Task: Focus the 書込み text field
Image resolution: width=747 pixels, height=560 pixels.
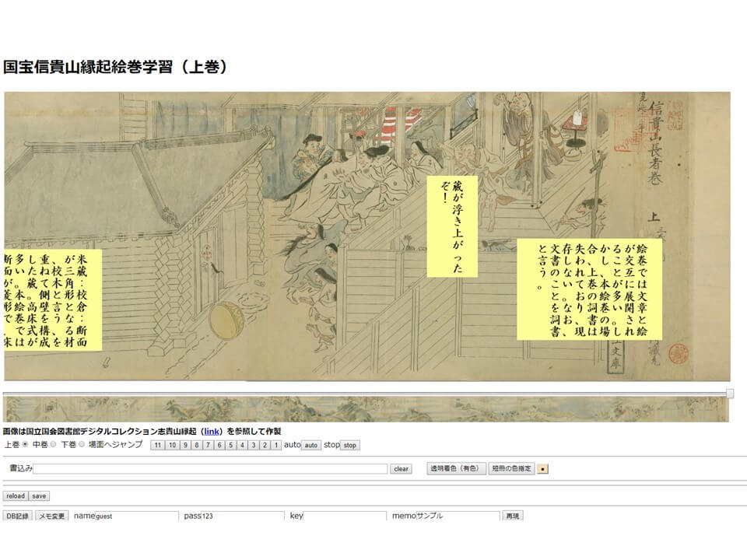Action: point(210,468)
